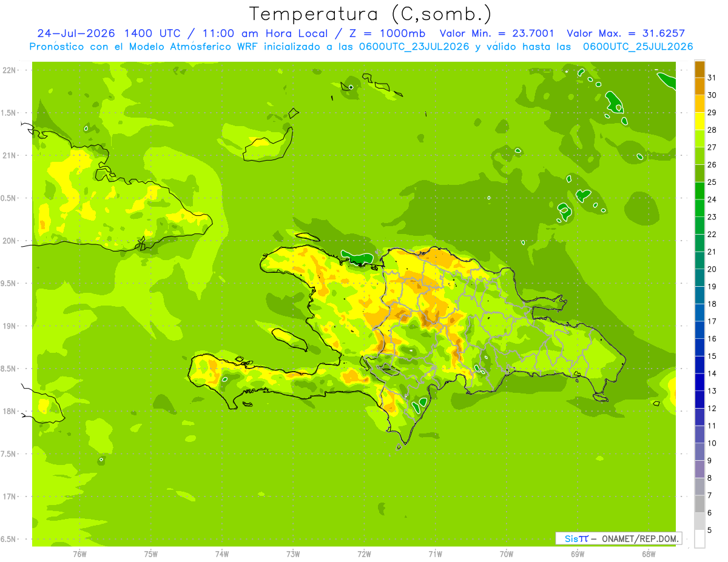The width and height of the screenshot is (728, 562).
Task: Click the '72W' longitude label
Action: coord(364,554)
